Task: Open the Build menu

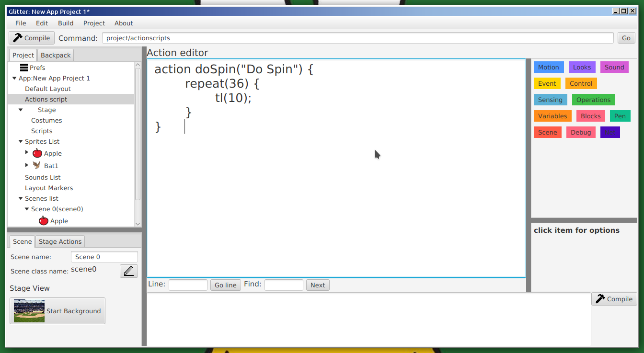Action: (x=66, y=23)
